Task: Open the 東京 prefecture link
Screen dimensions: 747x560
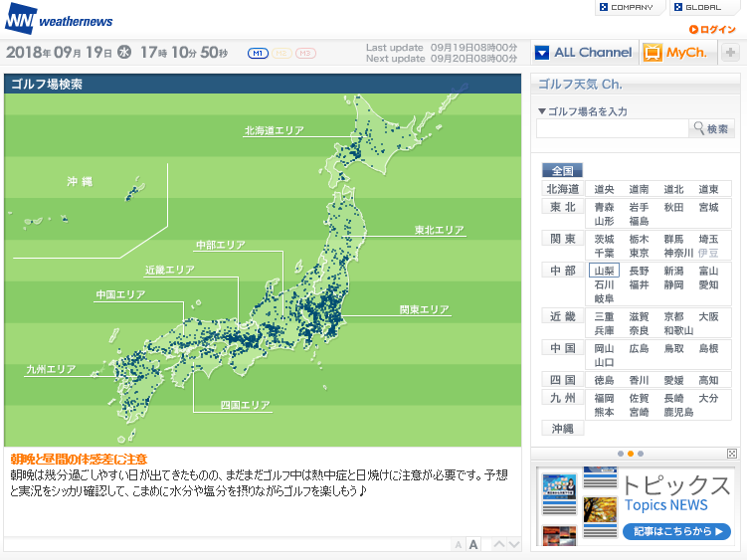Action: (639, 253)
